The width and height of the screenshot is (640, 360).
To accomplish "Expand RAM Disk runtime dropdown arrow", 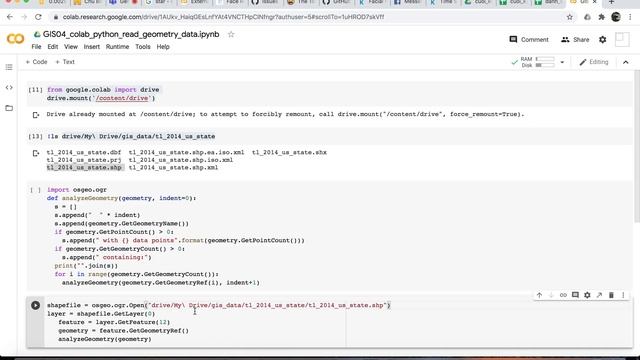I will click(562, 62).
